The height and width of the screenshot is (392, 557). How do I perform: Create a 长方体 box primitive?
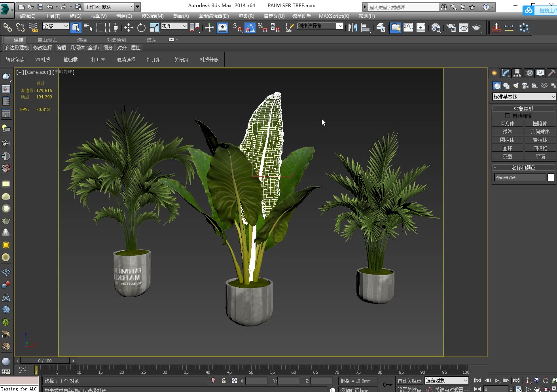click(x=507, y=123)
